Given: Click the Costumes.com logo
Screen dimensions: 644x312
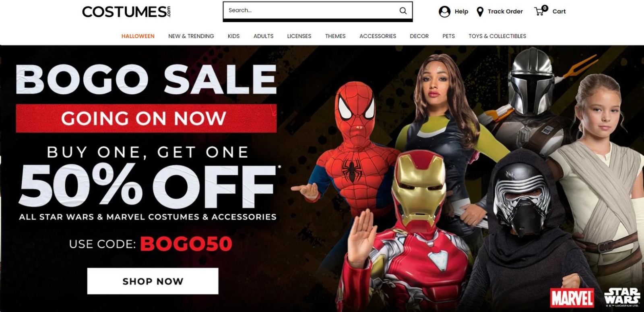Looking at the screenshot, I should coord(127,12).
